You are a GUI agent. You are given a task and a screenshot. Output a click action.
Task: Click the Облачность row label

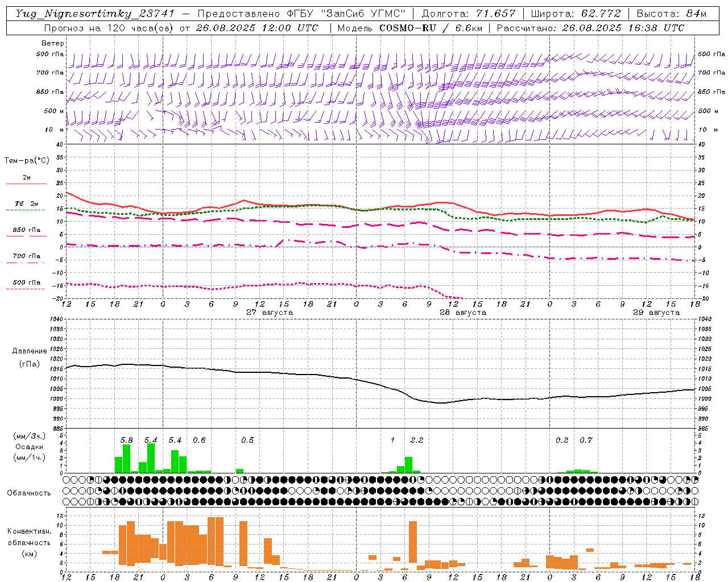[x=29, y=493]
